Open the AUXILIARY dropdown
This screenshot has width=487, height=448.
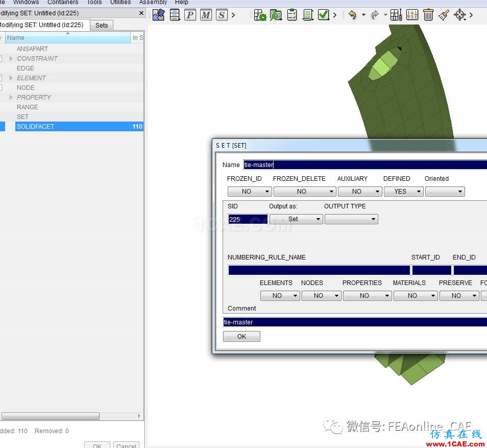360,192
